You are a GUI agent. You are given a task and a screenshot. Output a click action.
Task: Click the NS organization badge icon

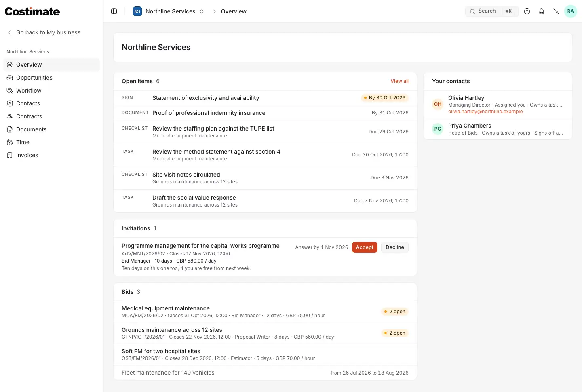137,11
